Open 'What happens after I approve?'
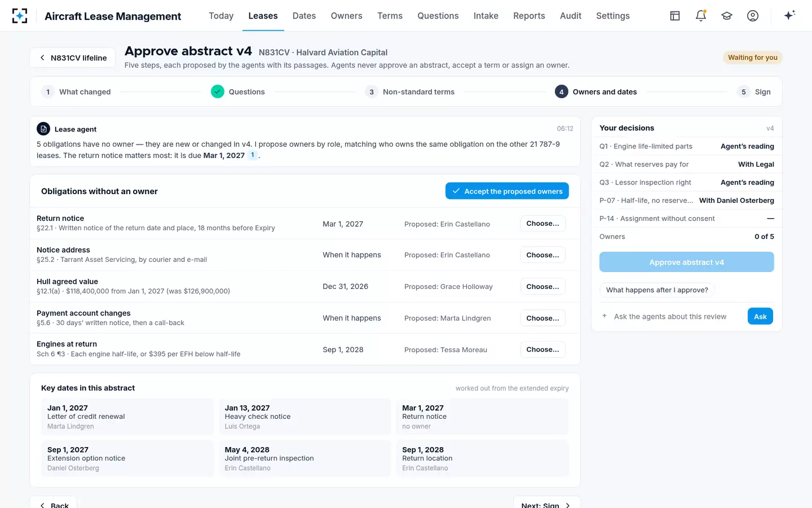Image resolution: width=812 pixels, height=508 pixels. coord(657,290)
